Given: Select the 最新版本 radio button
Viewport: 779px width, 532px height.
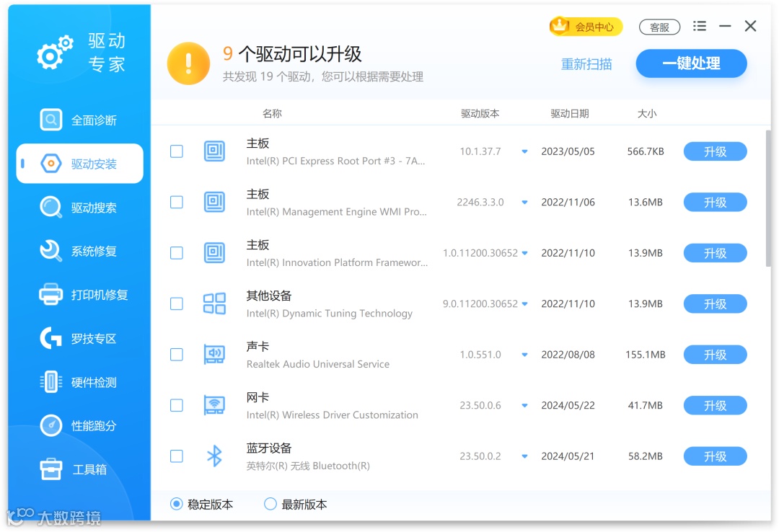Looking at the screenshot, I should pyautogui.click(x=270, y=504).
